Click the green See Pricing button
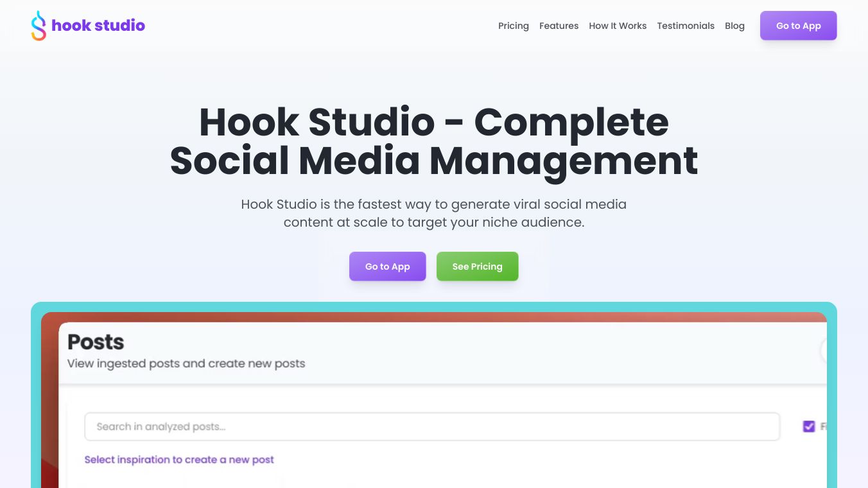Viewport: 868px width, 488px height. coord(477,266)
